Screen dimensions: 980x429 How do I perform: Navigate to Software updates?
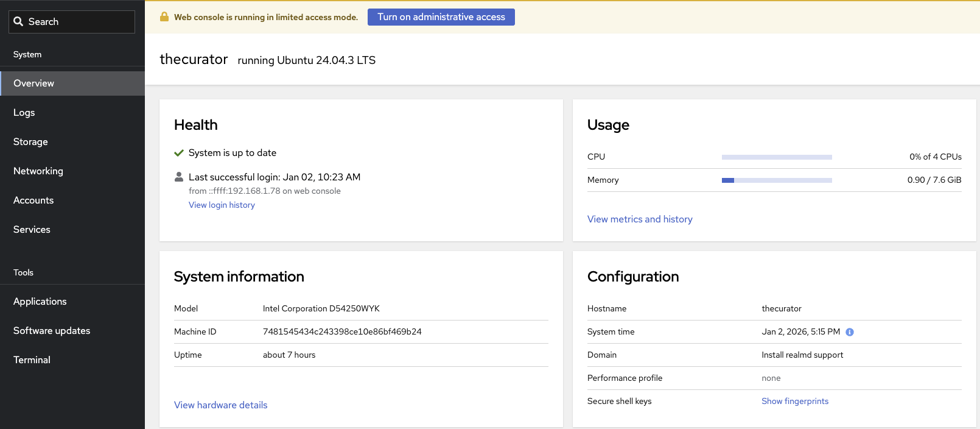click(x=52, y=331)
